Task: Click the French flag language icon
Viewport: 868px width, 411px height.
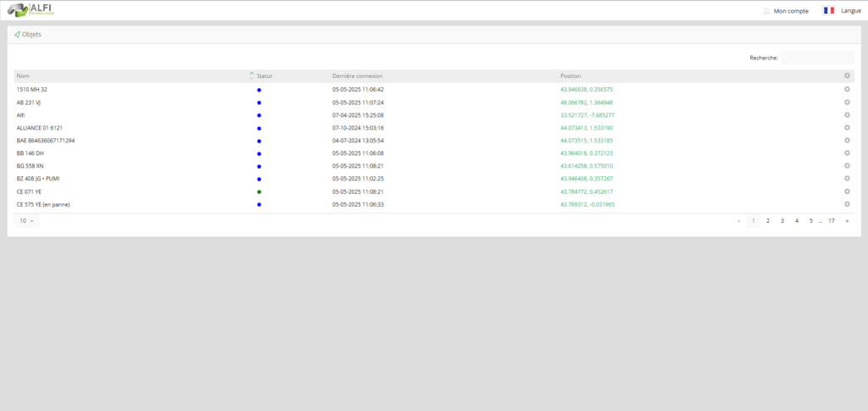Action: coord(828,11)
